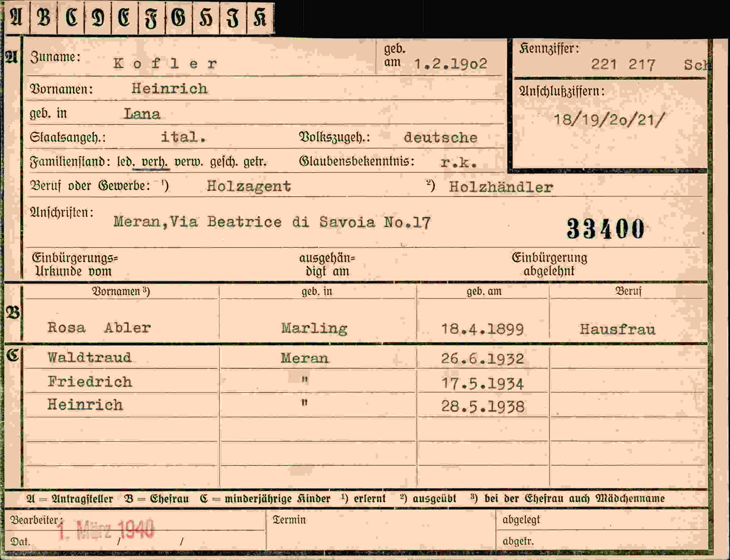Click the wife's birth date '18.4.1899'

[482, 329]
